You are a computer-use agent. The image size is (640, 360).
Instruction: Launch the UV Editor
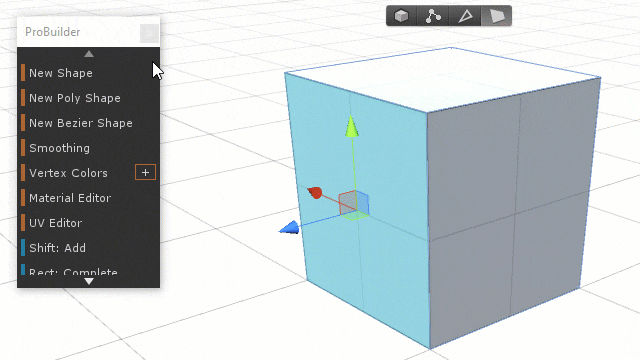coord(88,223)
